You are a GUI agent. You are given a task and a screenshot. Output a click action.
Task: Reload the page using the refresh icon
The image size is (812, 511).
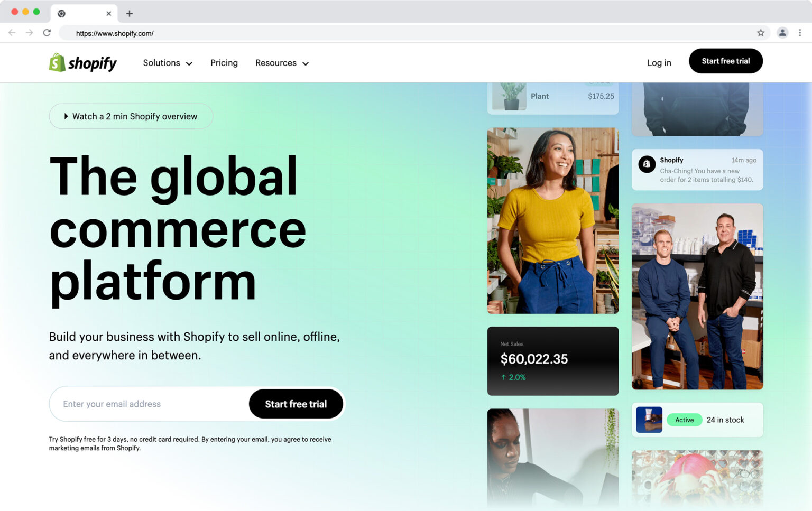[47, 33]
